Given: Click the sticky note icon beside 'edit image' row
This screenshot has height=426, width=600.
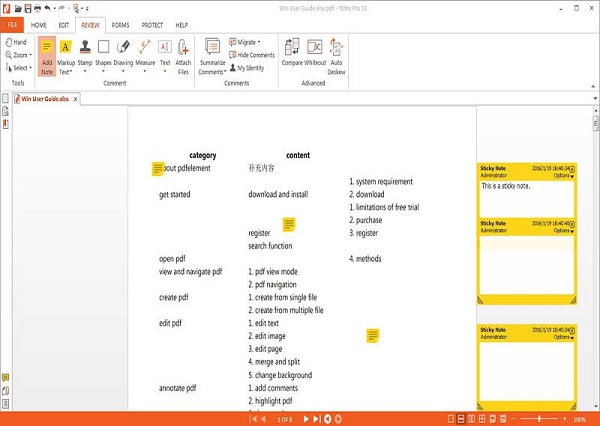Looking at the screenshot, I should (x=373, y=336).
